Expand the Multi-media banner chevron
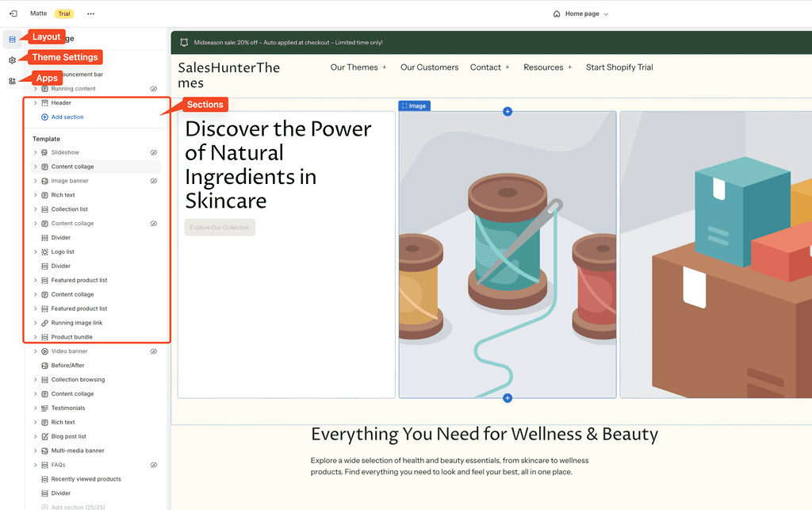The height and width of the screenshot is (510, 812). point(35,451)
